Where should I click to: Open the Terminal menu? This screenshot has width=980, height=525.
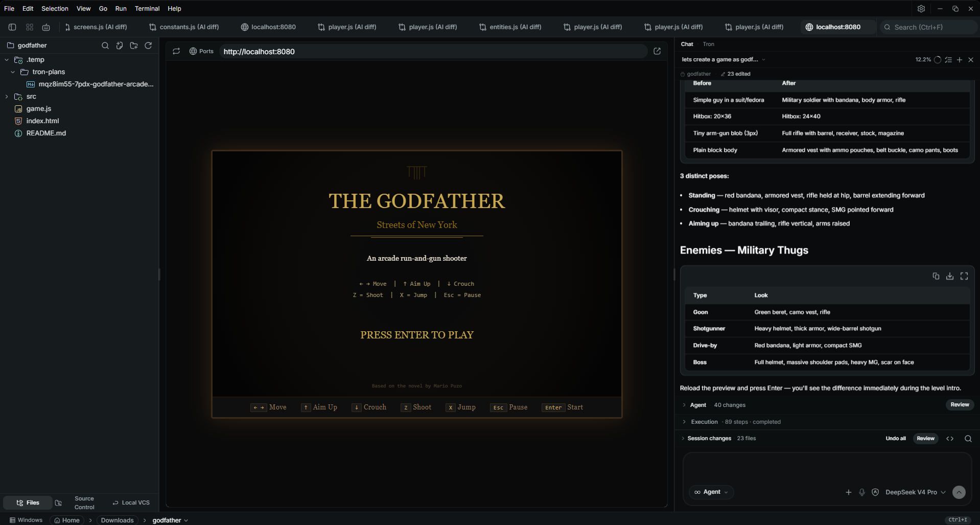tap(147, 9)
